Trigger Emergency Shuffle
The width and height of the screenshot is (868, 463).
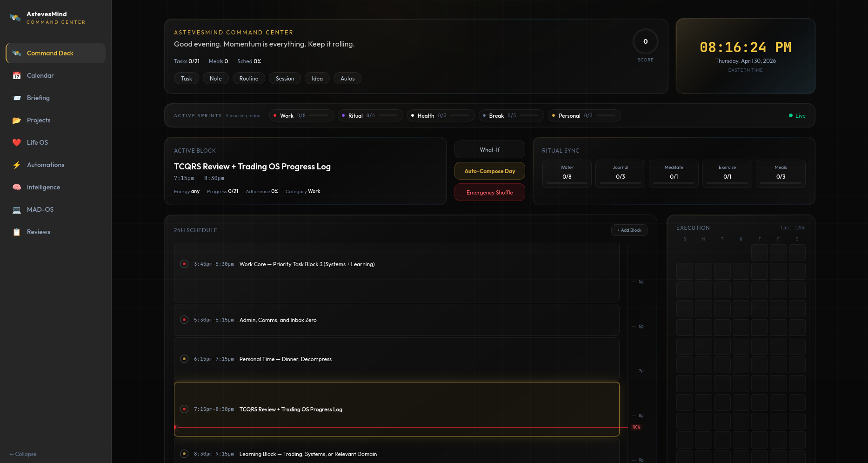pyautogui.click(x=490, y=193)
